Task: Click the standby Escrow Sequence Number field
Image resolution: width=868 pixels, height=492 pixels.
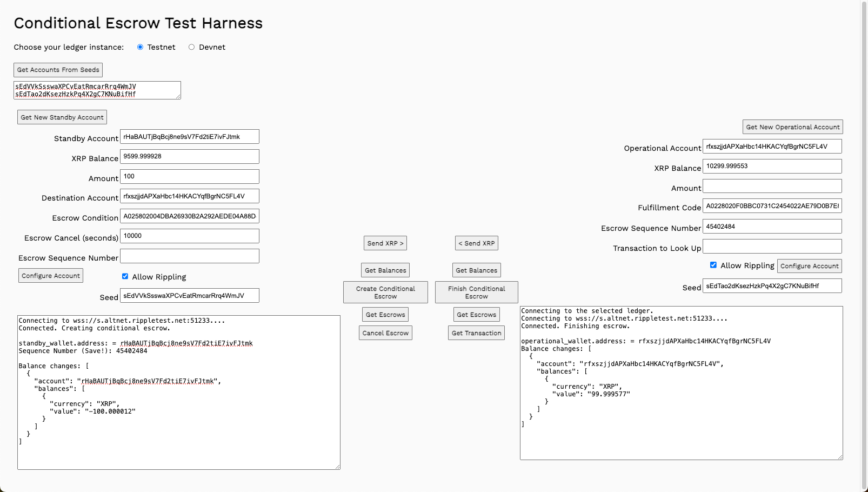Action: point(189,256)
